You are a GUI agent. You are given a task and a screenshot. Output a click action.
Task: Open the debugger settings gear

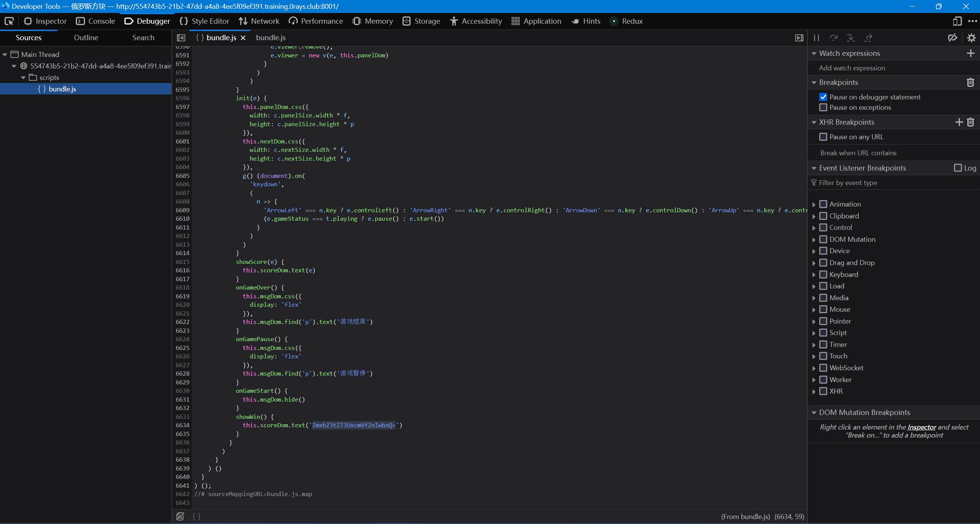point(971,37)
